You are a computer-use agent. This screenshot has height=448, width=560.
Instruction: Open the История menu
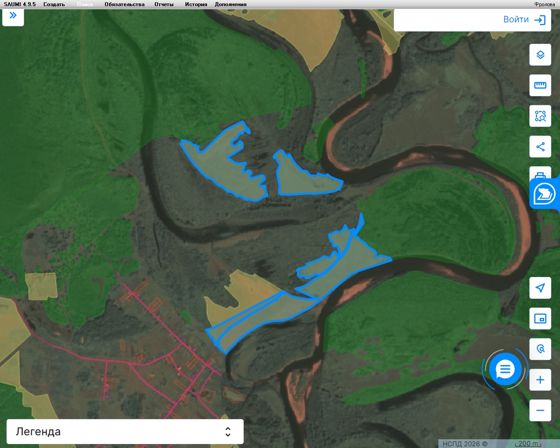pyautogui.click(x=196, y=4)
